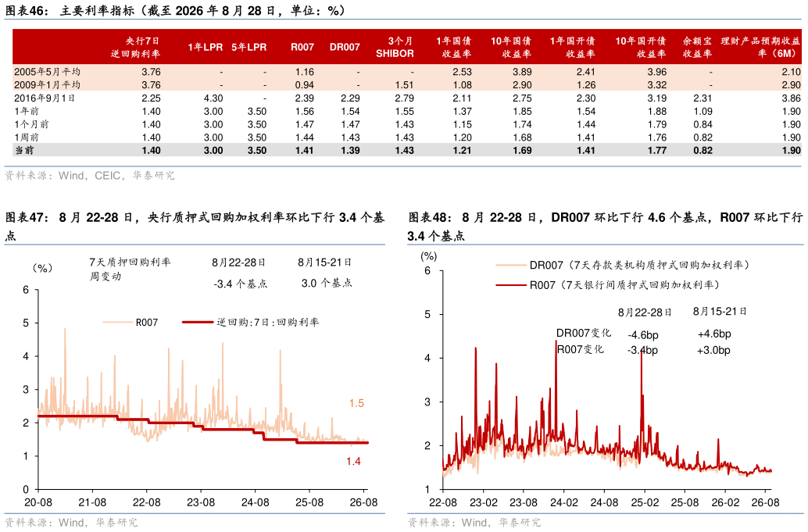Click the 图表46 table title
The image size is (808, 532).
[175, 10]
